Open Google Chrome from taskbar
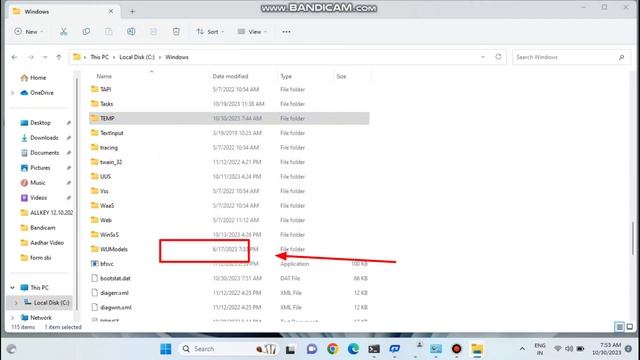The width and height of the screenshot is (640, 360). [333, 349]
